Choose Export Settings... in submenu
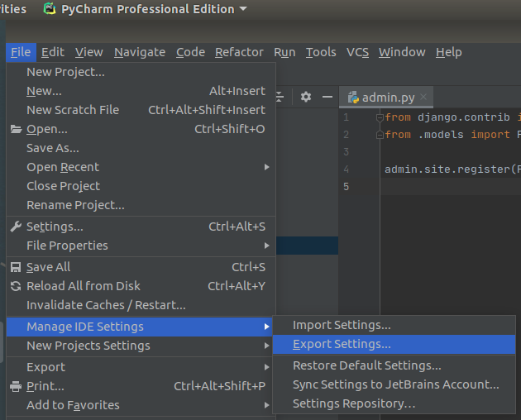The width and height of the screenshot is (521, 420). coord(394,344)
